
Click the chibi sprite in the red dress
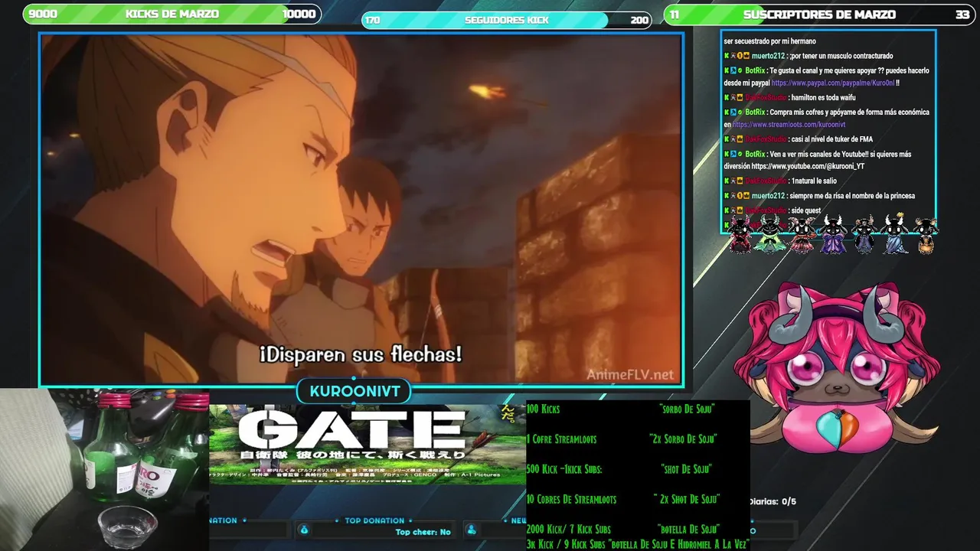(740, 235)
